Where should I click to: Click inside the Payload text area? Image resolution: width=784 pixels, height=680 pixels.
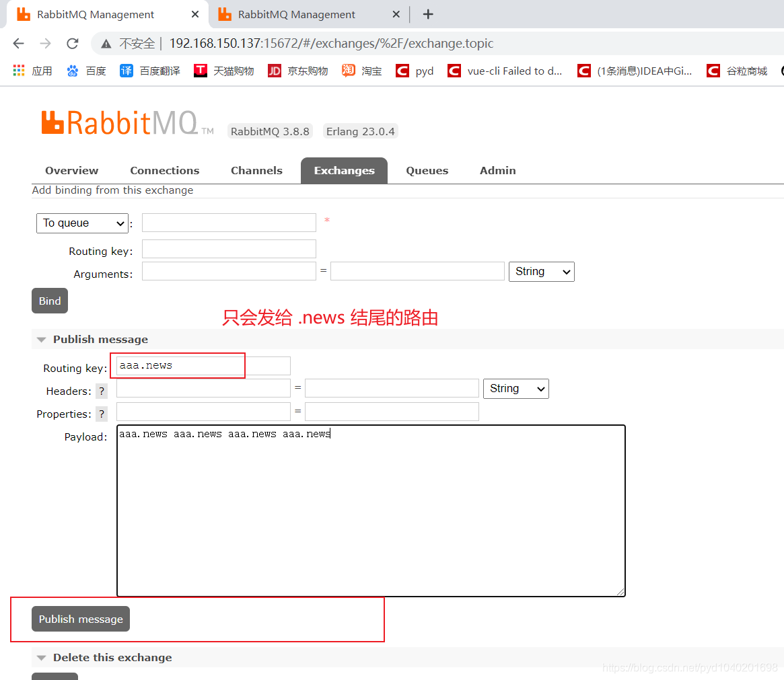371,511
